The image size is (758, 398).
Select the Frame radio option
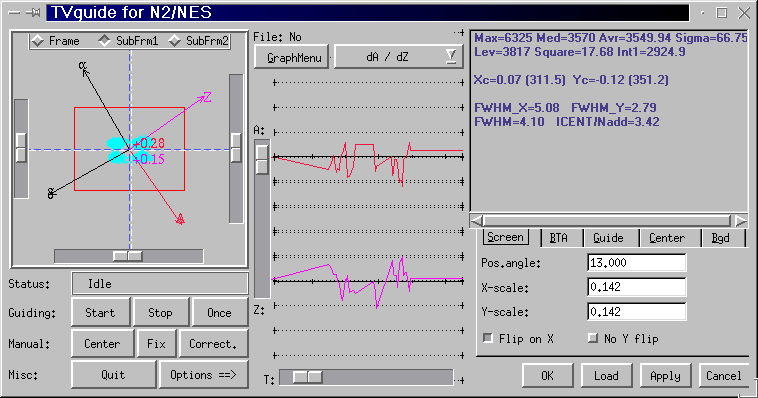click(55, 41)
